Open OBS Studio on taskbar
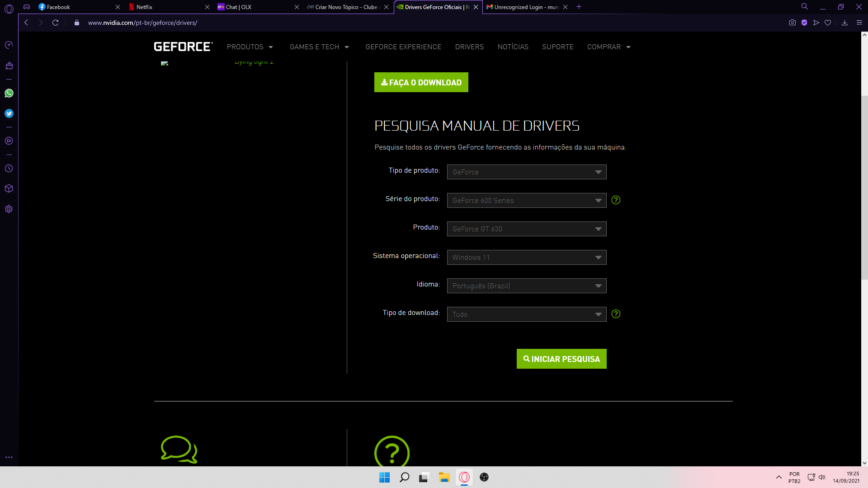Viewport: 868px width, 488px height. [x=484, y=477]
